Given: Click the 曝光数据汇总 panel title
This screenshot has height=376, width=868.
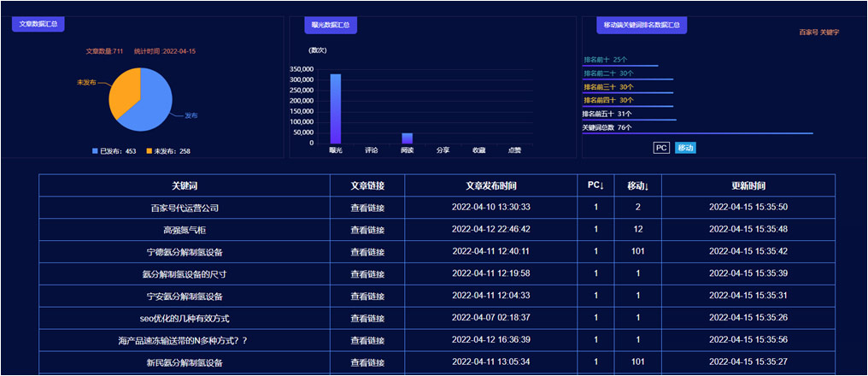Looking at the screenshot, I should point(330,25).
